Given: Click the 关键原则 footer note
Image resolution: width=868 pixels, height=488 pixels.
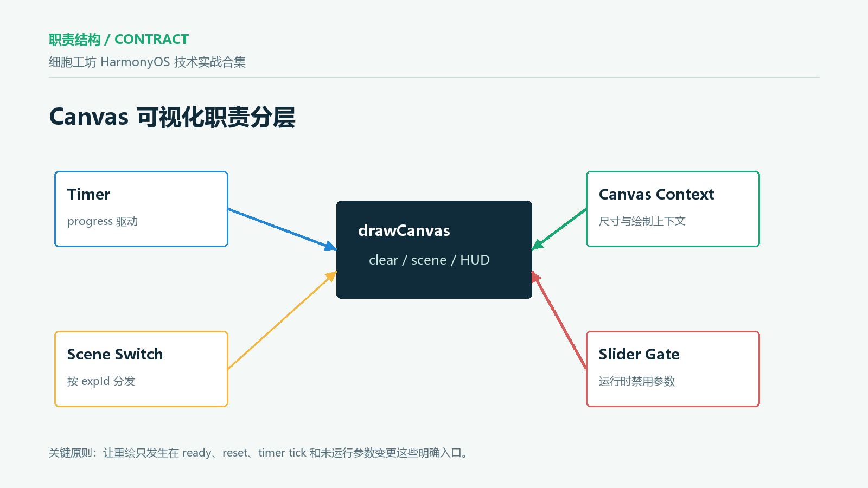Looking at the screenshot, I should click(259, 453).
